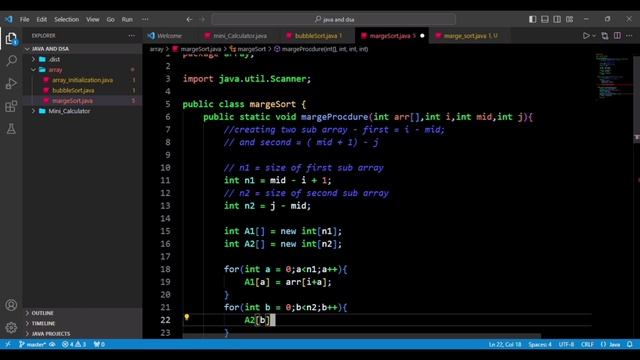Click the minimap code overview
Image resolution: width=640 pixels, height=360 pixels.
[x=613, y=76]
